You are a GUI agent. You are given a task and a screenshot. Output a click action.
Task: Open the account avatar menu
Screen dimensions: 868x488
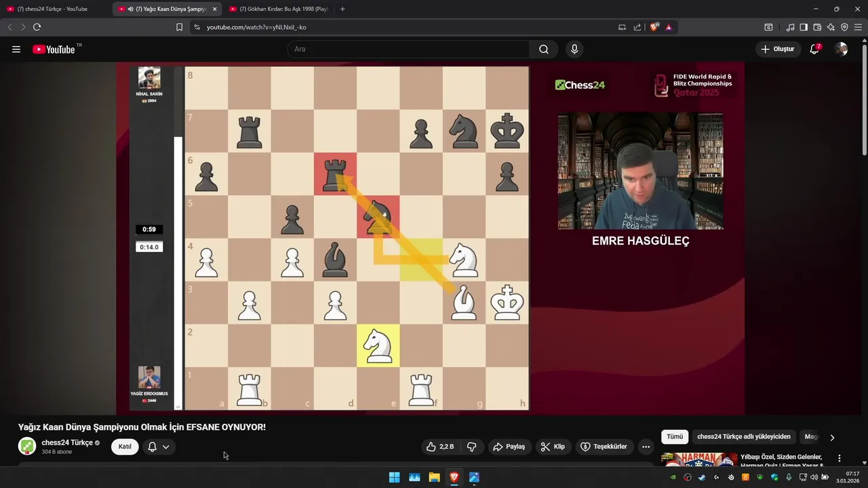click(842, 49)
